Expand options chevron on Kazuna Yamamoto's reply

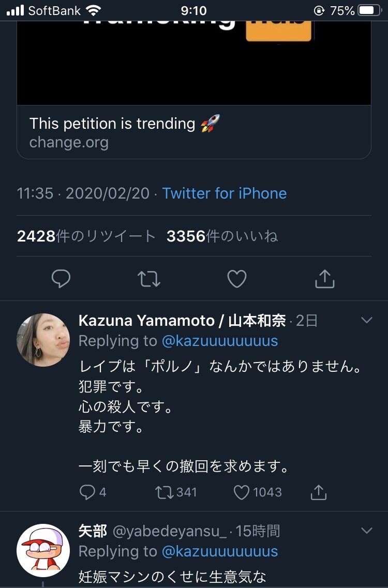coord(366,321)
